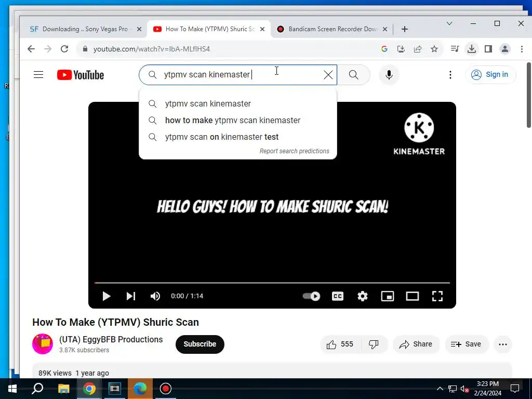Screen dimensions: 532x399
Task: Focus the YouTube search input field
Action: coord(237,75)
